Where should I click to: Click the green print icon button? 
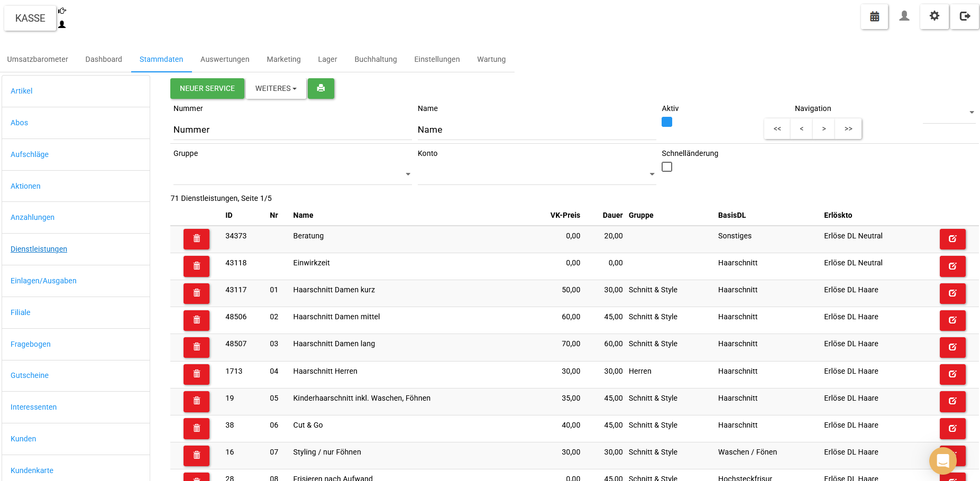point(320,88)
